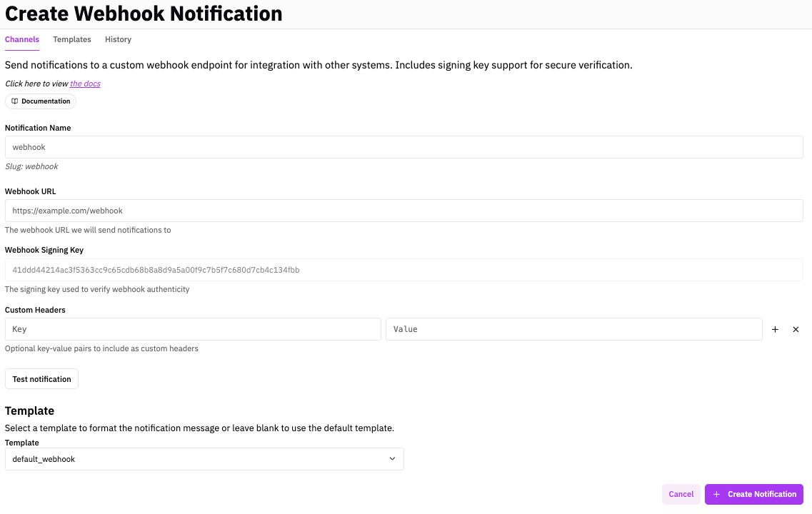812x514 pixels.
Task: Click the Slug: webhook text
Action: tap(31, 166)
